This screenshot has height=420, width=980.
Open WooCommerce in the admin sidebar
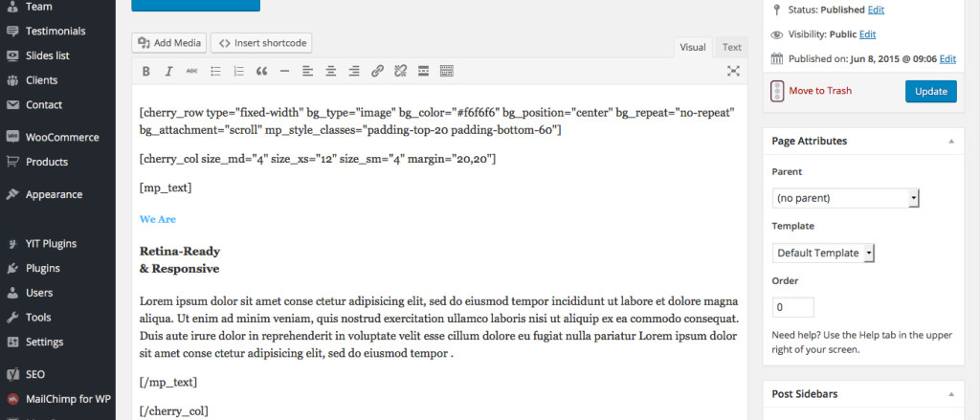click(61, 137)
